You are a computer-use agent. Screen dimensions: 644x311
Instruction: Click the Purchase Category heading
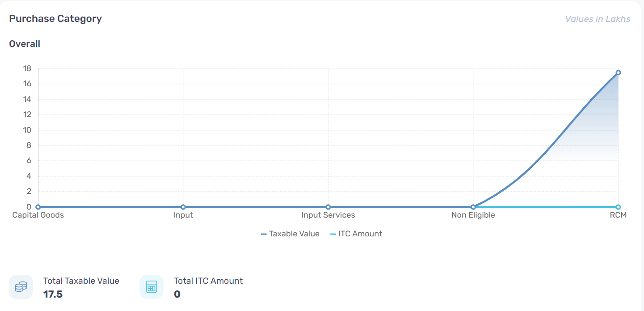55,19
